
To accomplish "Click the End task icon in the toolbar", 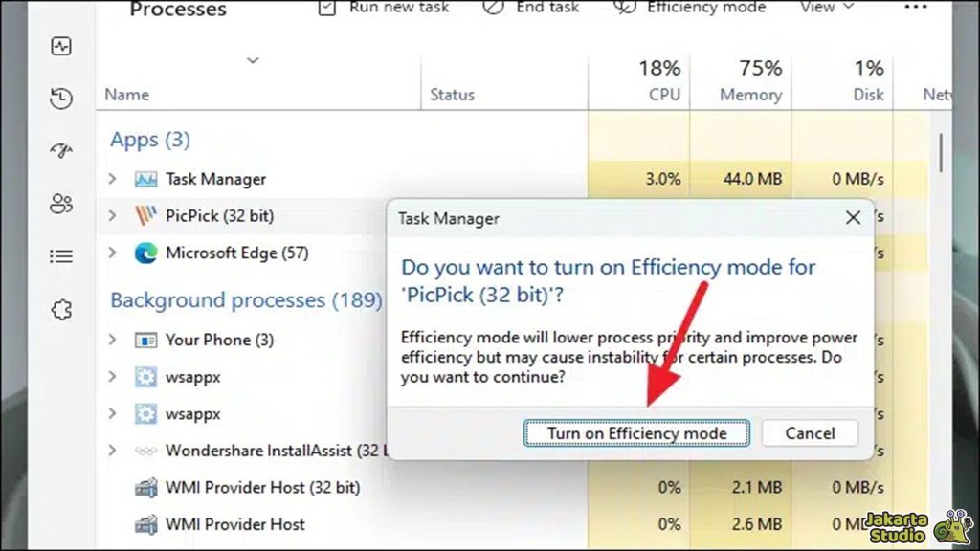I will [492, 8].
